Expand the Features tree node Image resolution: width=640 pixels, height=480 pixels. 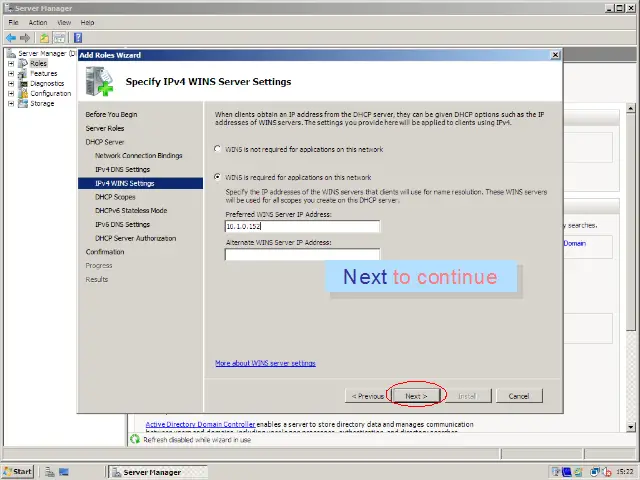click(x=11, y=73)
